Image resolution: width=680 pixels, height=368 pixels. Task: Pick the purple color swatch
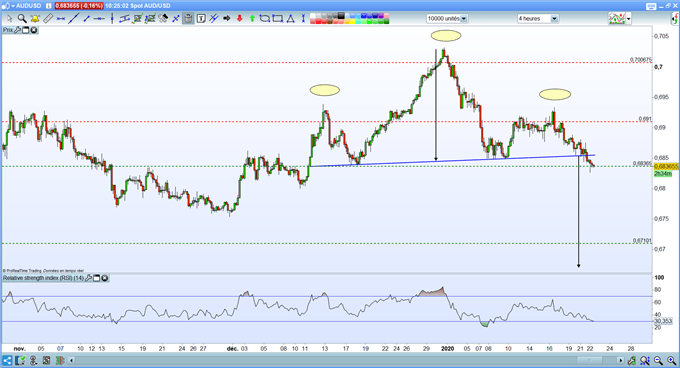click(381, 16)
